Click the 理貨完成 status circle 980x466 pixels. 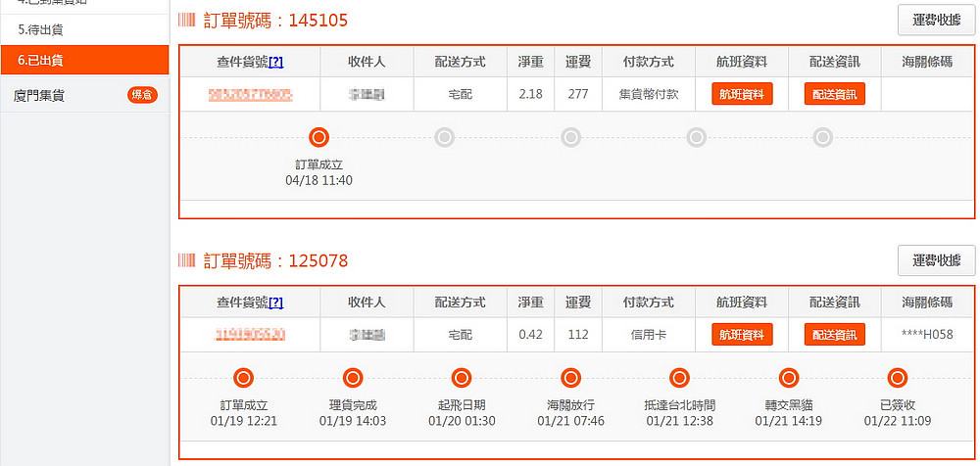click(353, 378)
